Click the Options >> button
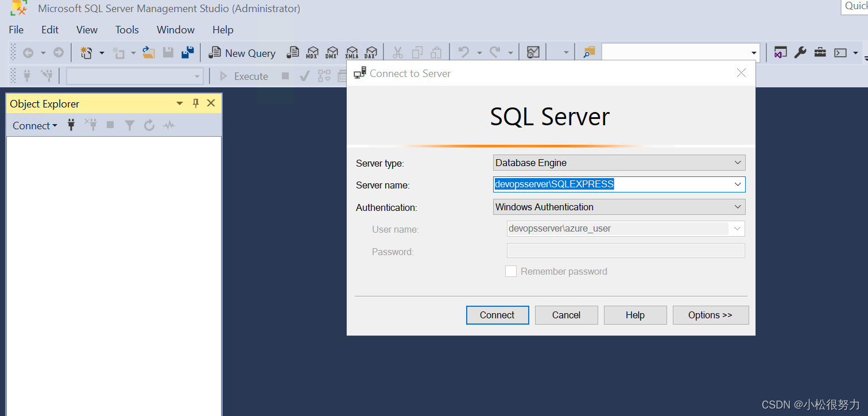 coord(710,315)
